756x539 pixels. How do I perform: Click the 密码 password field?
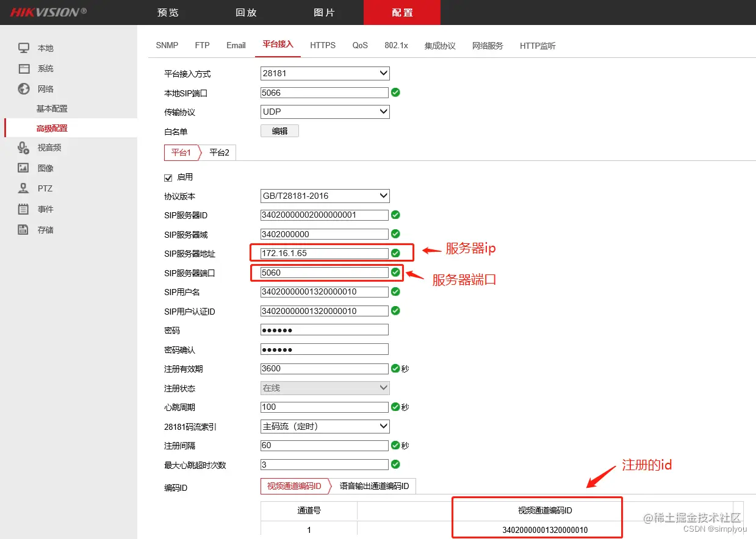pos(325,330)
